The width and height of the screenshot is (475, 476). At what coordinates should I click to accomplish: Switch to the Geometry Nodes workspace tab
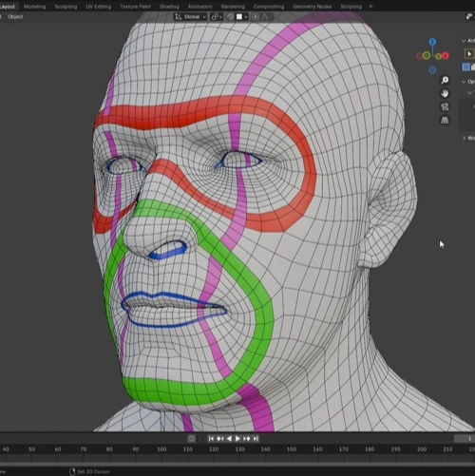click(313, 7)
